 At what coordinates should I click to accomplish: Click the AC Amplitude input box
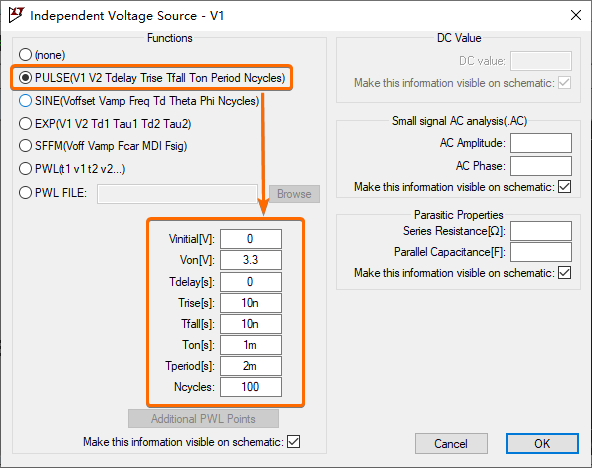[541, 143]
